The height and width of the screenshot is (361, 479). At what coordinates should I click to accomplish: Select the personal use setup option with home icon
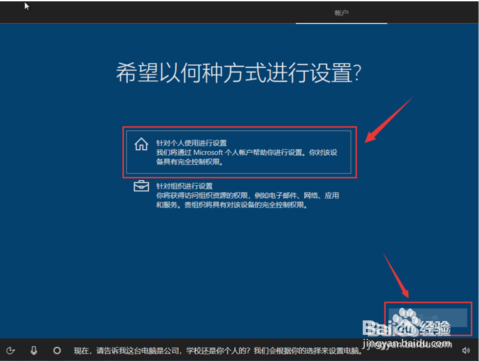[x=238, y=152]
